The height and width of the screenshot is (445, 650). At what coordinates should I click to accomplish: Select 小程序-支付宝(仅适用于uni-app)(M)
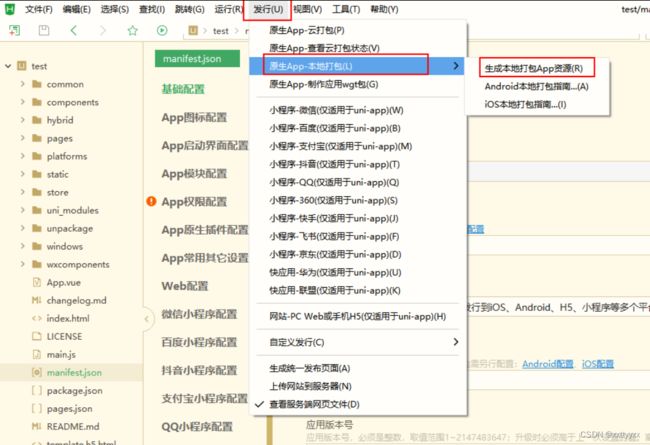341,146
